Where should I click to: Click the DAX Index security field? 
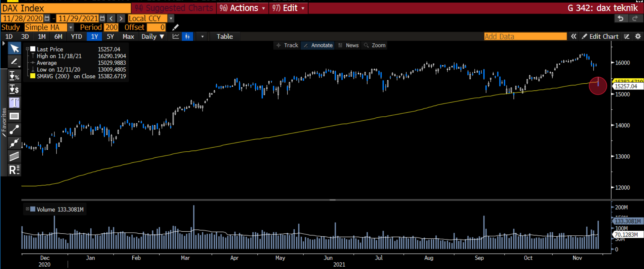pyautogui.click(x=66, y=8)
